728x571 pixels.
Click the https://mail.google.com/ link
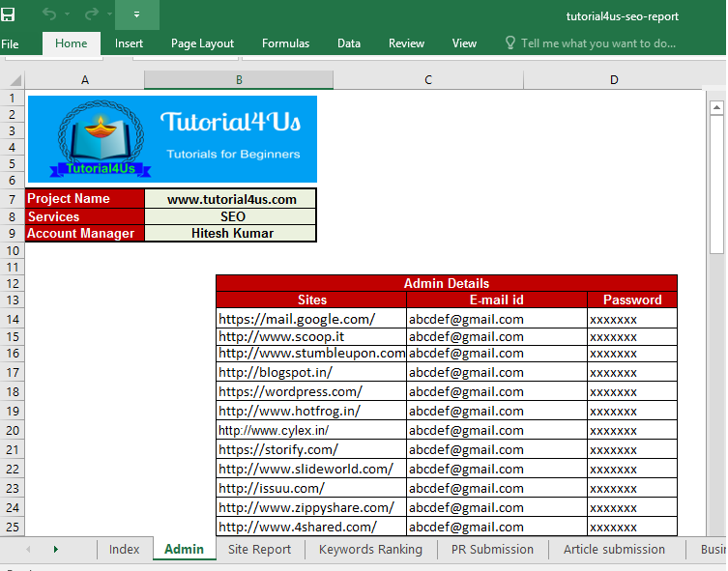[297, 319]
